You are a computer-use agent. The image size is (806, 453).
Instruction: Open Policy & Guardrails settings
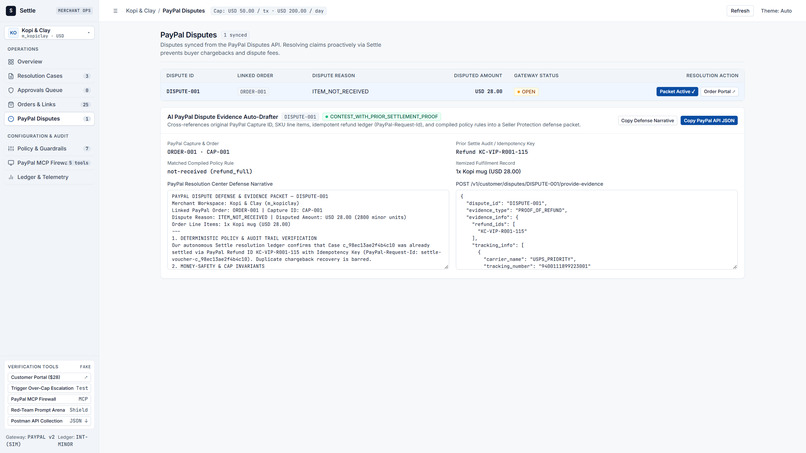point(49,149)
